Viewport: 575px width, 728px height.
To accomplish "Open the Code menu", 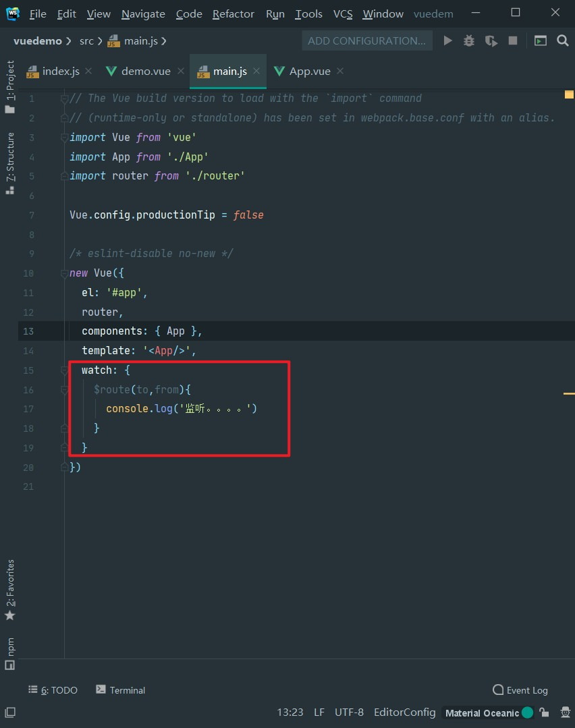I will 188,14.
